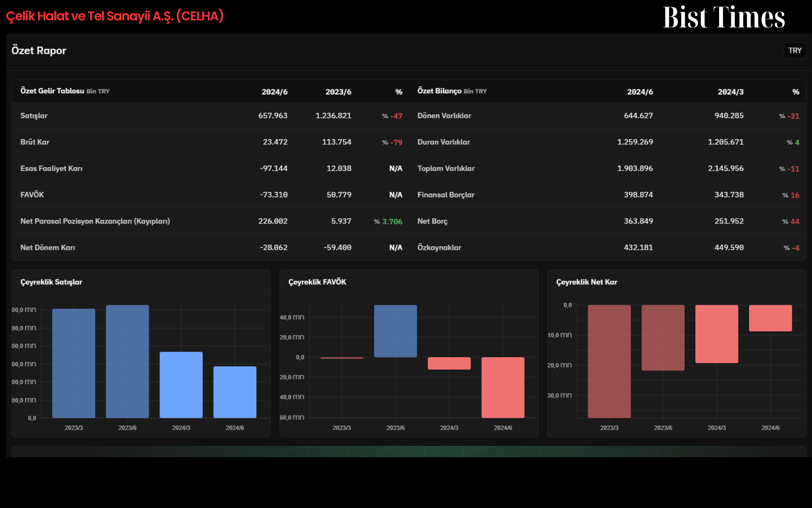The width and height of the screenshot is (812, 508).
Task: Click the company title Çelik Halat (CELHA)
Action: coord(115,16)
